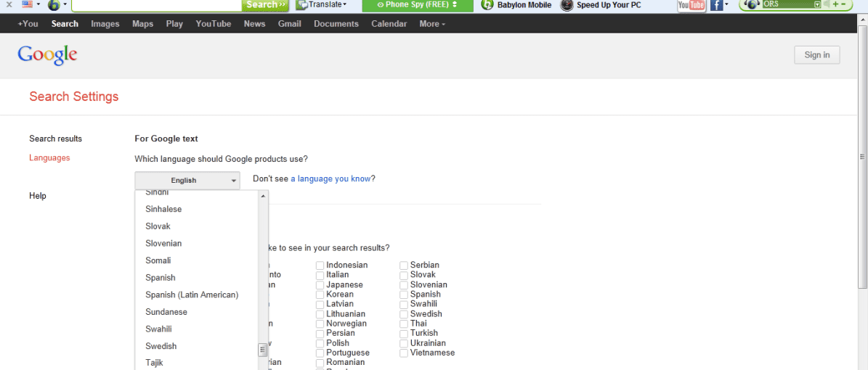Go to Images in the Google bar
Viewport: 868px width, 370px height.
click(105, 24)
